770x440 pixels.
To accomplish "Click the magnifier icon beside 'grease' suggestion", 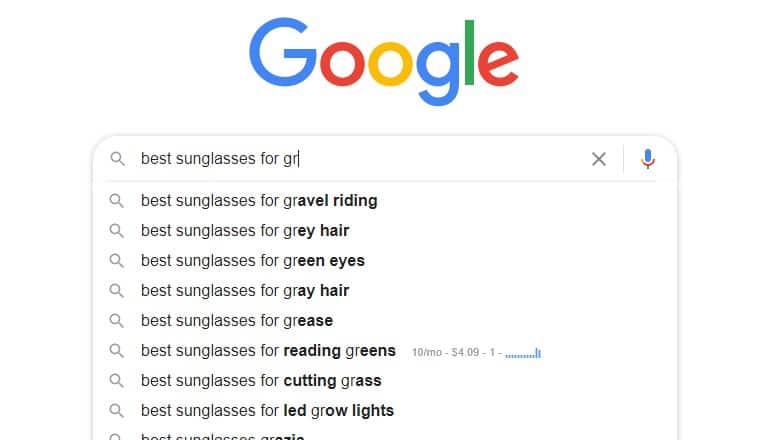I will [x=116, y=321].
